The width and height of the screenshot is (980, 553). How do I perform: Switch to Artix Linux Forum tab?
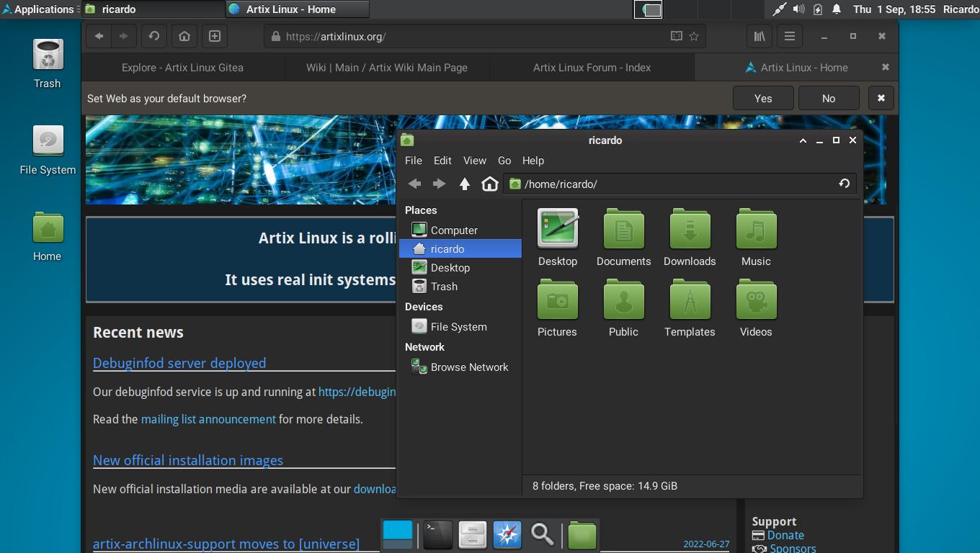pyautogui.click(x=592, y=68)
